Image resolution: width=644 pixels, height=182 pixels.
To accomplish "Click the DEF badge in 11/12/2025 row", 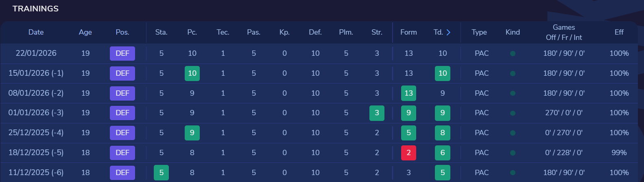I will tap(122, 173).
